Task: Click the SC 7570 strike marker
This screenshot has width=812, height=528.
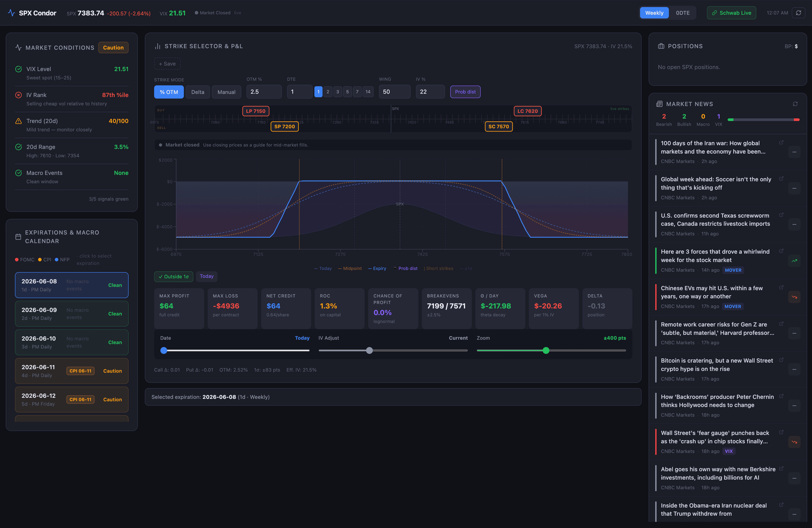Action: point(498,126)
